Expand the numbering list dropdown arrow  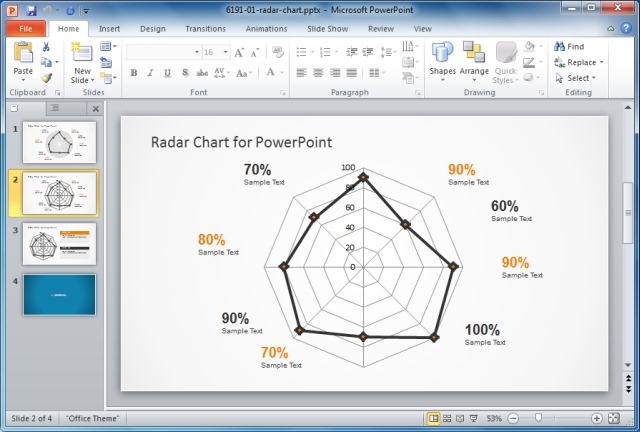click(337, 52)
